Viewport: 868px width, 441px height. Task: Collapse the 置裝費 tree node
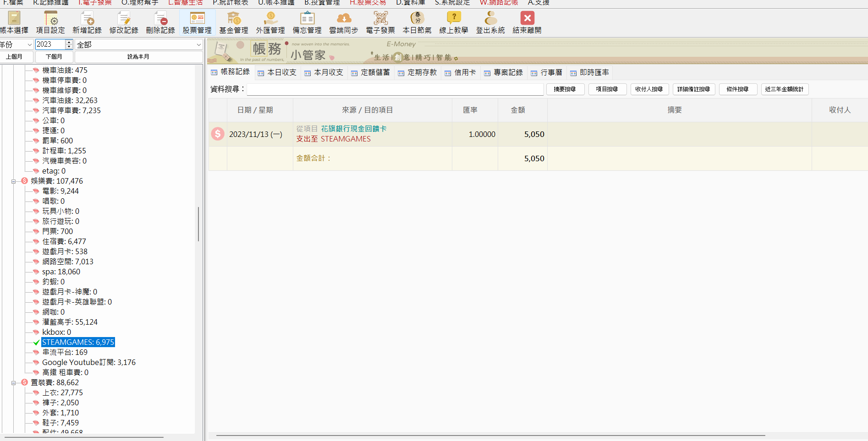[x=13, y=383]
